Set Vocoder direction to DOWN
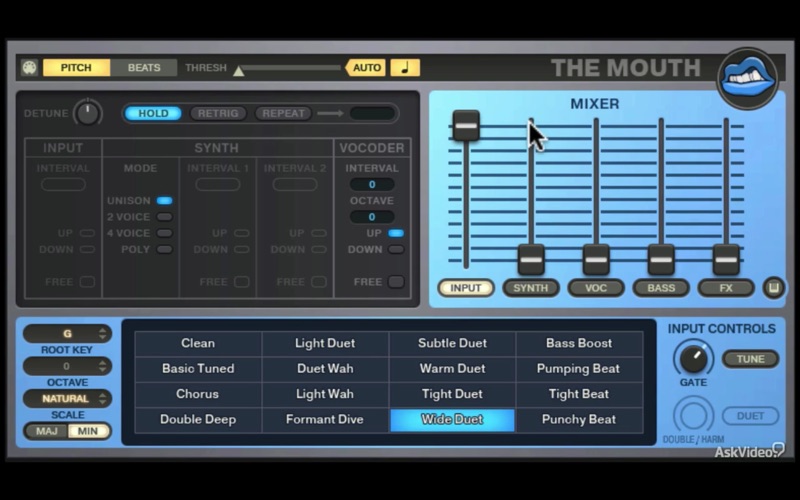This screenshot has height=500, width=800. (x=396, y=249)
